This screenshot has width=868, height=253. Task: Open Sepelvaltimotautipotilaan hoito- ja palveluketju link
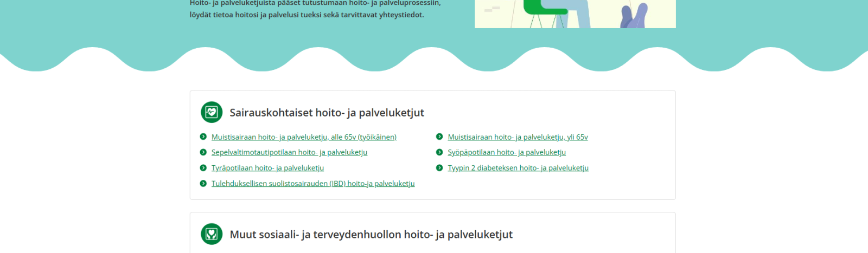289,152
